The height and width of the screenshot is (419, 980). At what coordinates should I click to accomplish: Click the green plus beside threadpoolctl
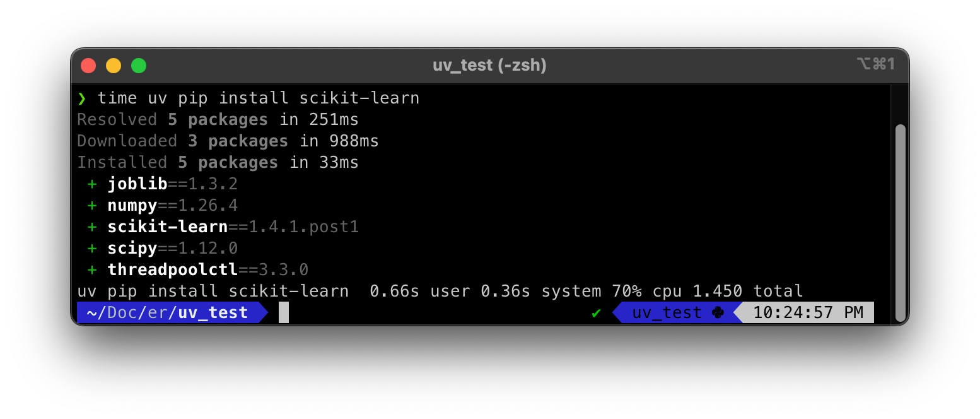(x=92, y=270)
